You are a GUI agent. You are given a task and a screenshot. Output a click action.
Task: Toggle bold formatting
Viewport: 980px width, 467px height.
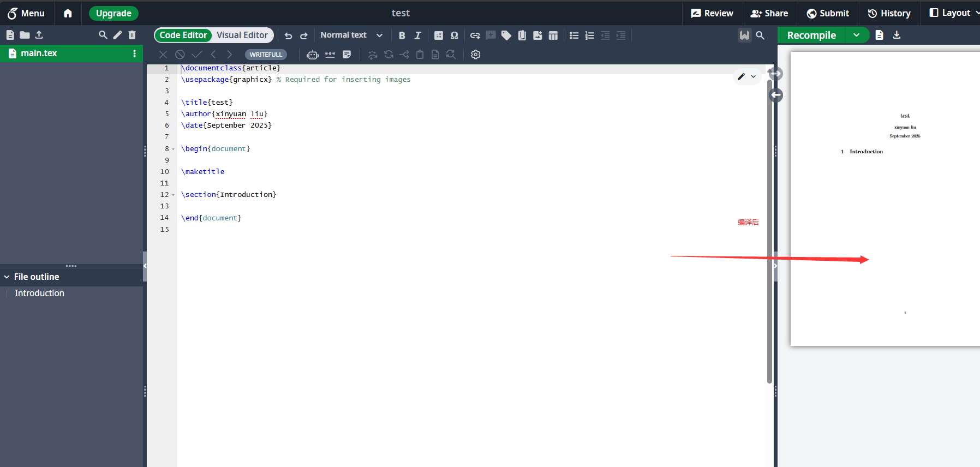pyautogui.click(x=402, y=35)
